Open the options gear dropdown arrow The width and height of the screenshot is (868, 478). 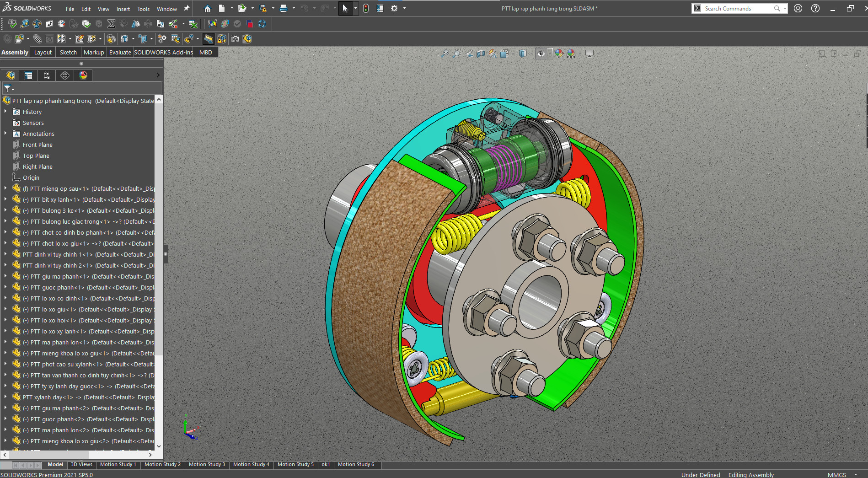point(404,8)
